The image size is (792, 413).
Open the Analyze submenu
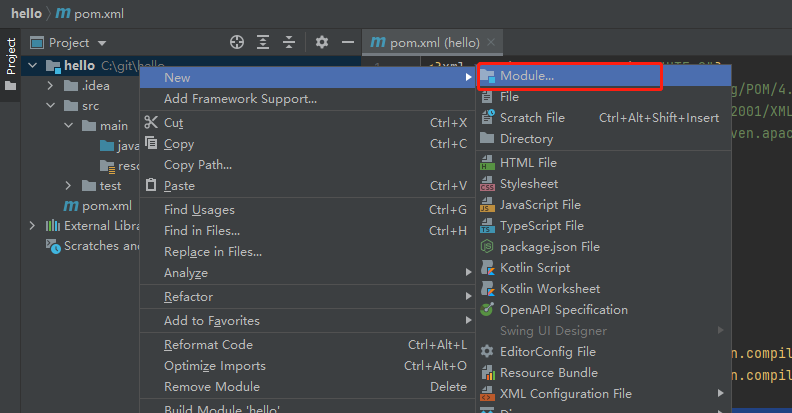pyautogui.click(x=307, y=273)
